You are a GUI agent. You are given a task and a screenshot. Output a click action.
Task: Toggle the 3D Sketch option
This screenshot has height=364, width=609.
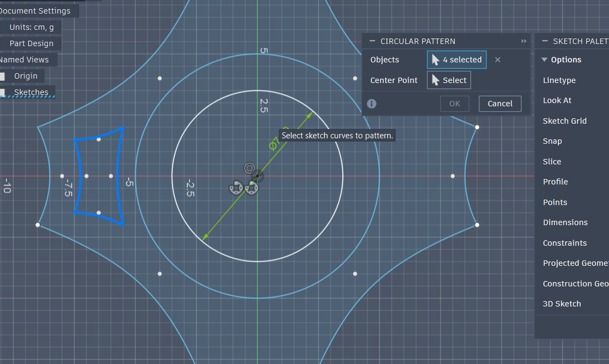coord(562,304)
